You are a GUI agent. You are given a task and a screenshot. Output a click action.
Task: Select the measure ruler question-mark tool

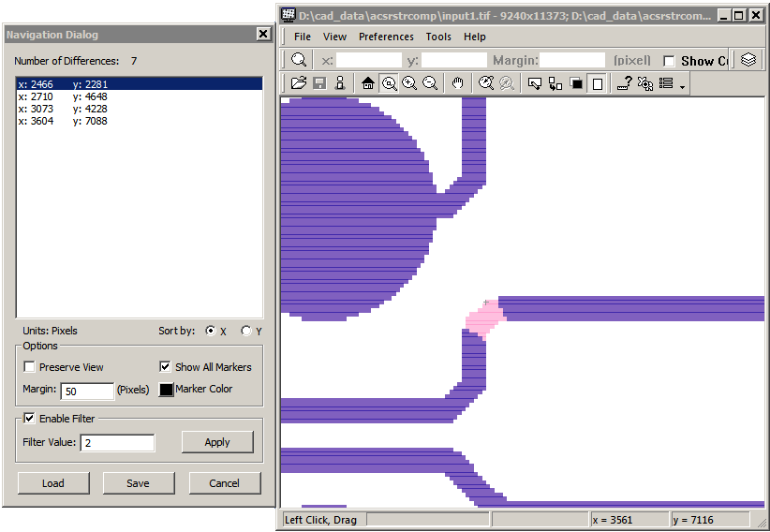coord(624,83)
